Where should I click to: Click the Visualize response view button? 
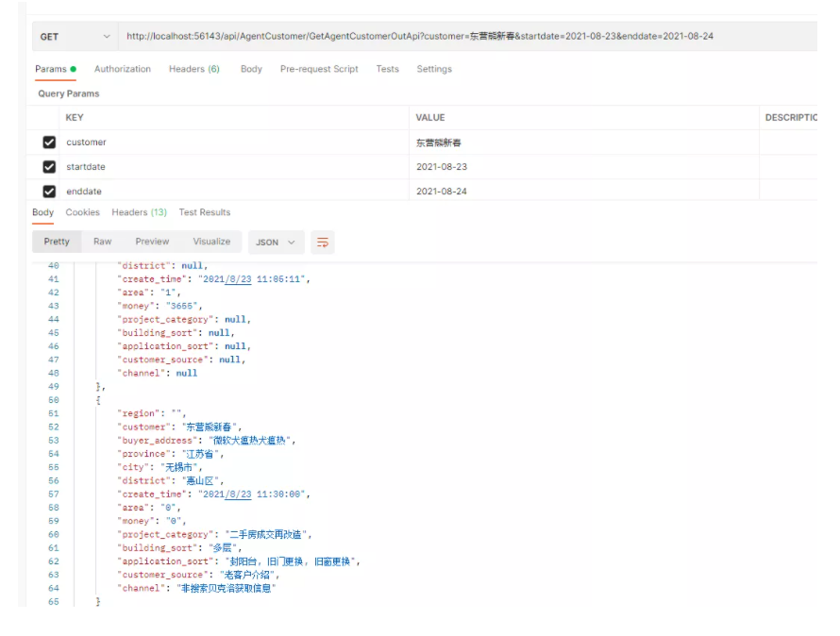pyautogui.click(x=211, y=242)
